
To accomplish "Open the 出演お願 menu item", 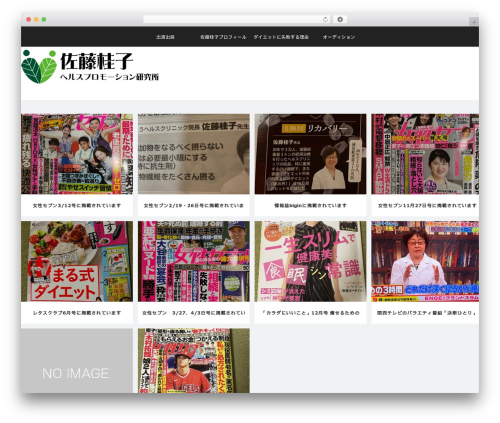I will (x=165, y=37).
